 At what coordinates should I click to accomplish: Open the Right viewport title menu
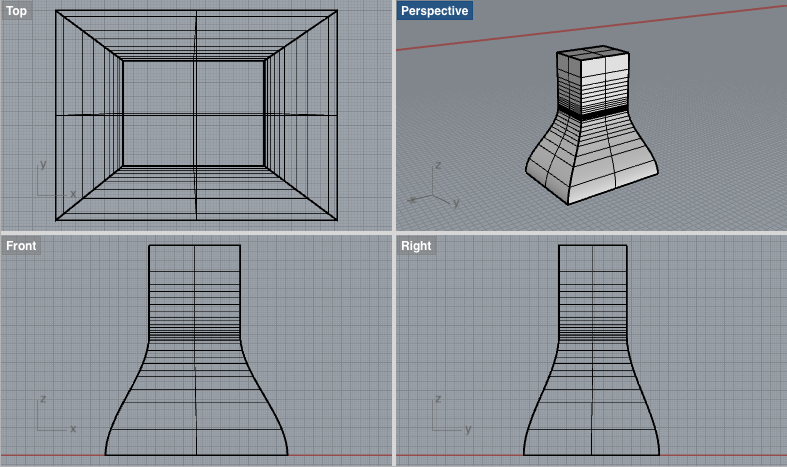(416, 246)
